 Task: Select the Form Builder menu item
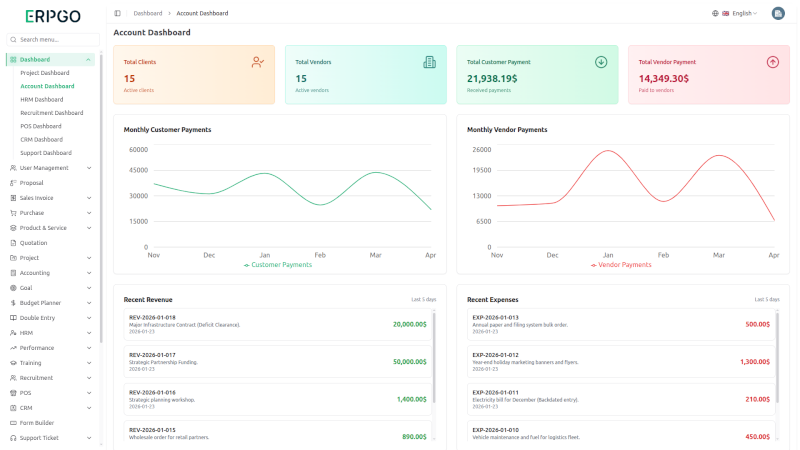click(37, 423)
